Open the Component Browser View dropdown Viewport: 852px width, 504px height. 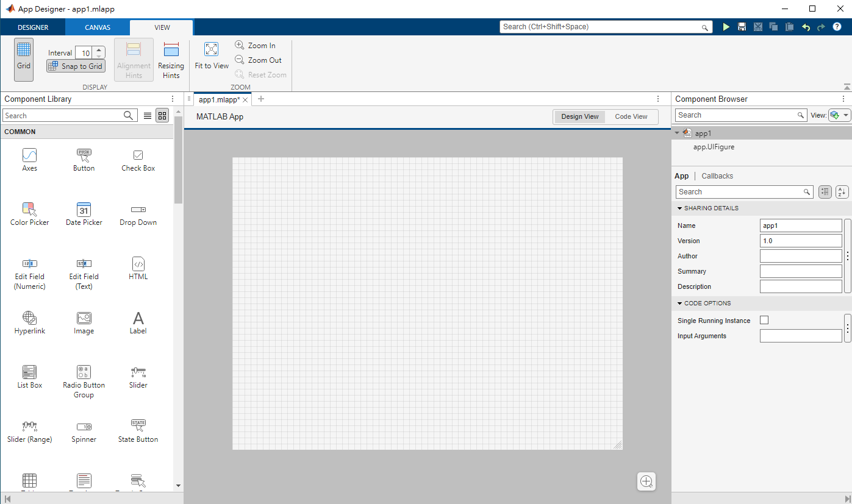click(839, 115)
